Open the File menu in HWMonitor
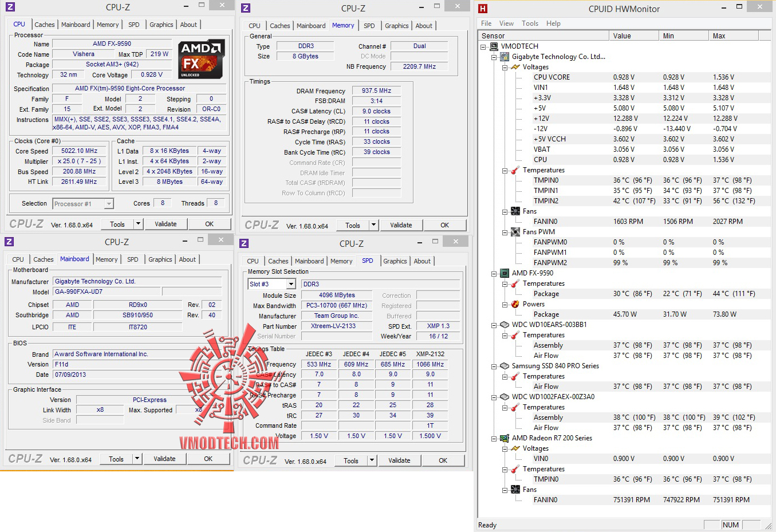This screenshot has width=776, height=532. (x=486, y=23)
